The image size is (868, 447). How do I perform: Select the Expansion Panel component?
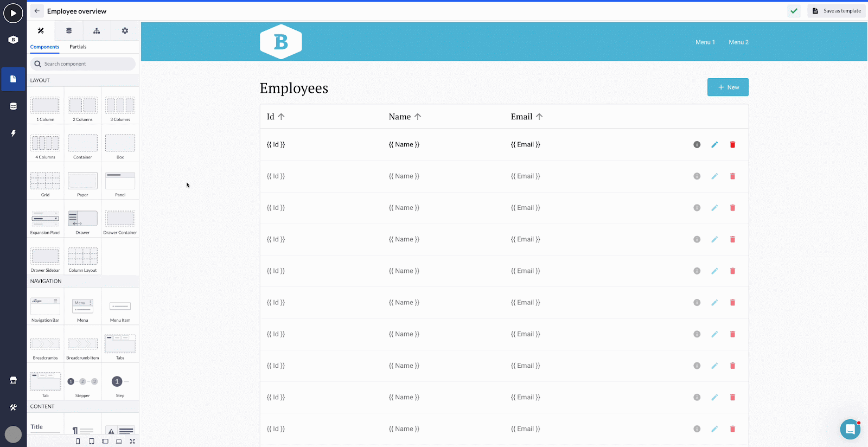46,219
